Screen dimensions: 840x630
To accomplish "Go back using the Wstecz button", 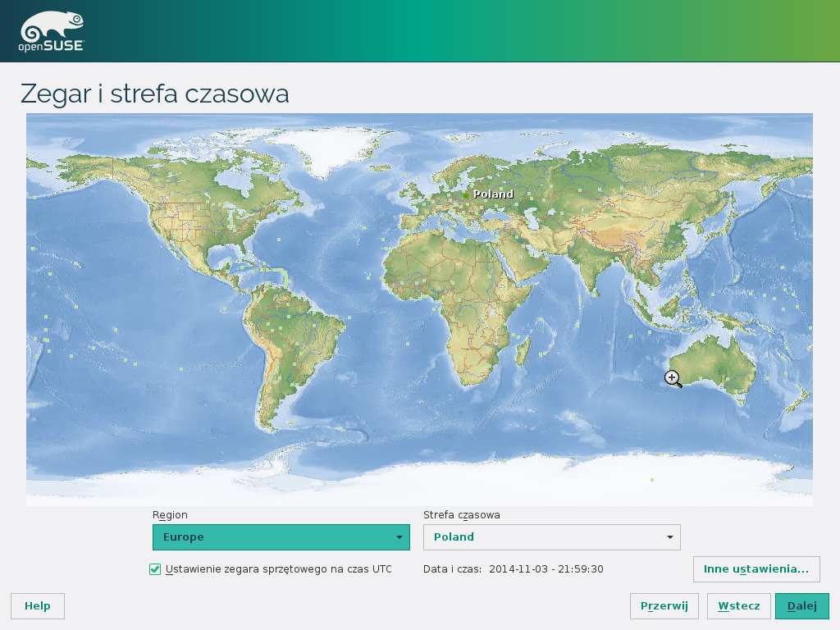I will [738, 606].
